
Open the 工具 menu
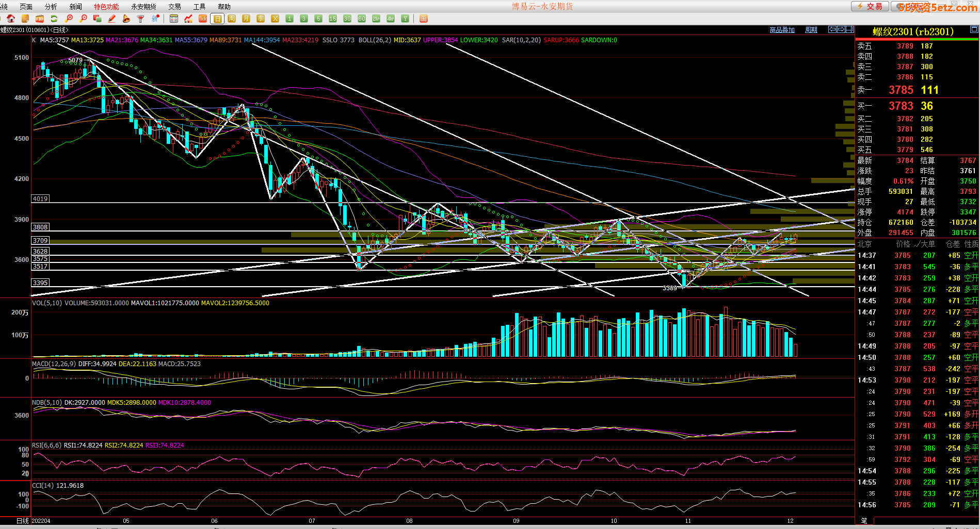click(199, 7)
